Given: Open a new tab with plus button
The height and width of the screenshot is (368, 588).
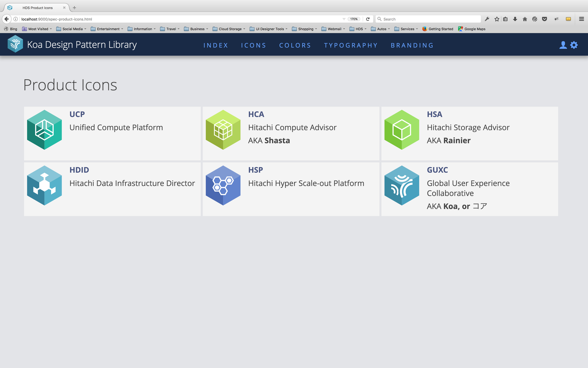Looking at the screenshot, I should point(74,8).
